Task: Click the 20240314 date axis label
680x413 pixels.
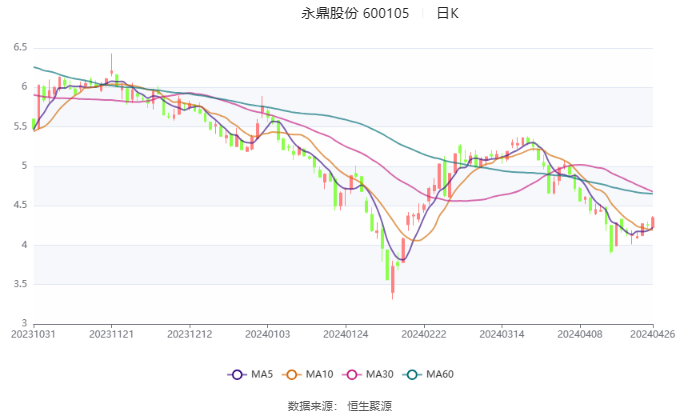Action: [x=498, y=335]
